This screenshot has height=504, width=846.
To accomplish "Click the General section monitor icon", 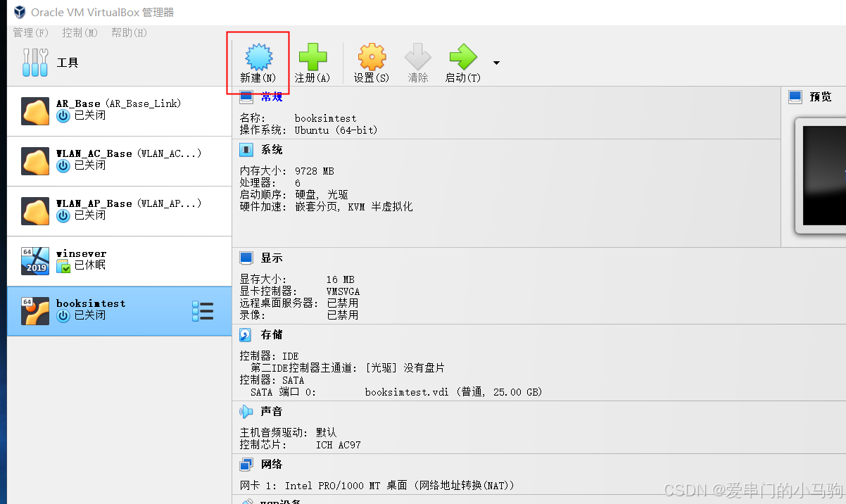I will (x=246, y=96).
